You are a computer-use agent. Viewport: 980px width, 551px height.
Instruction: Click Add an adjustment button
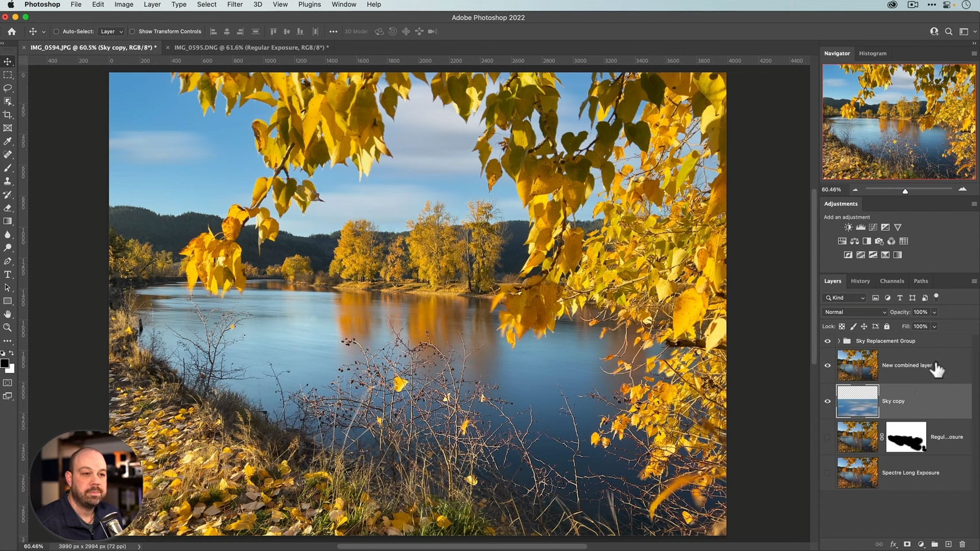pos(846,217)
